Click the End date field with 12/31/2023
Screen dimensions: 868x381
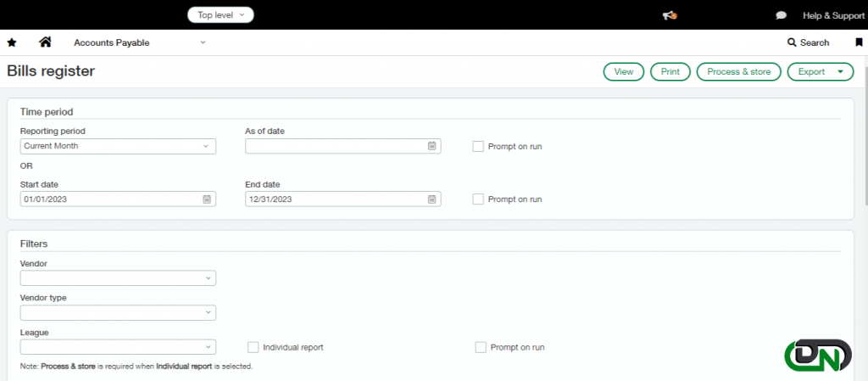[343, 199]
